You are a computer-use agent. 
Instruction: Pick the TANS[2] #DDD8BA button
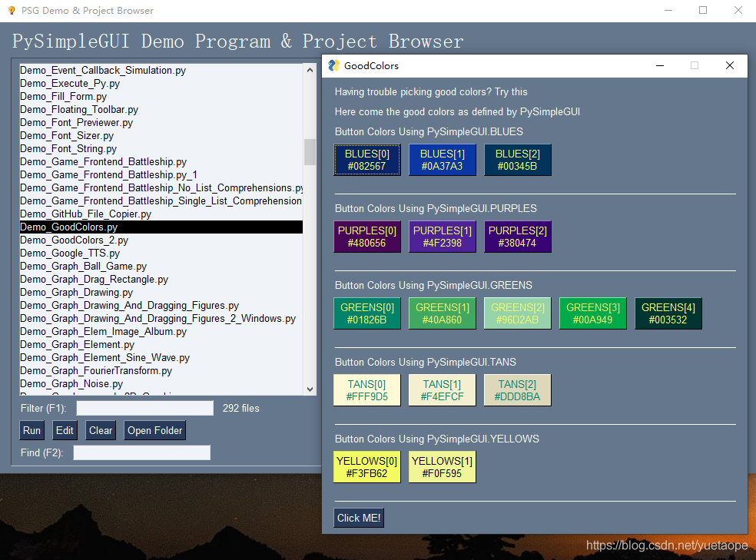tap(517, 390)
